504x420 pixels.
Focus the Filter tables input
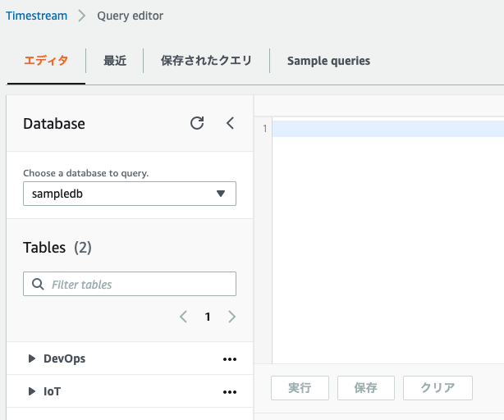coord(130,284)
